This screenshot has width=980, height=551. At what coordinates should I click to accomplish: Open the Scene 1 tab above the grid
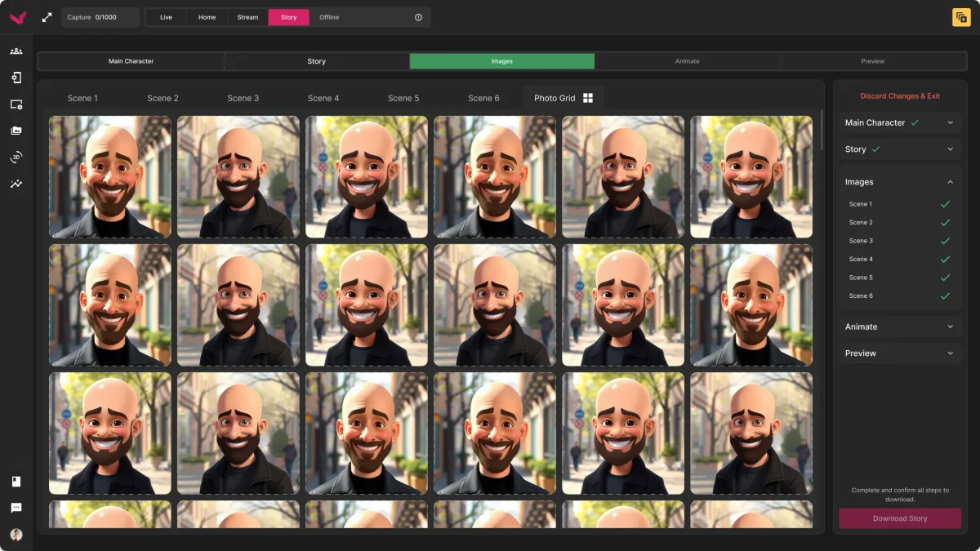click(x=82, y=98)
